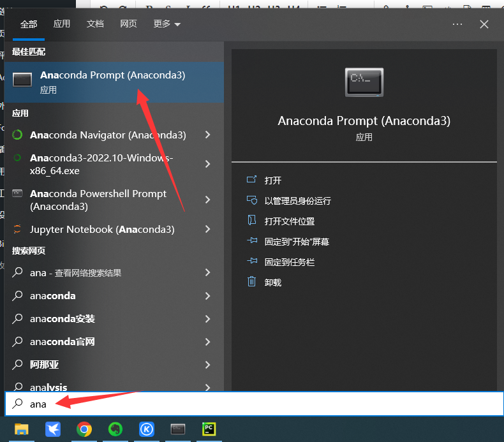Expand the 'ana' web search chevron
The width and height of the screenshot is (504, 442).
point(207,272)
